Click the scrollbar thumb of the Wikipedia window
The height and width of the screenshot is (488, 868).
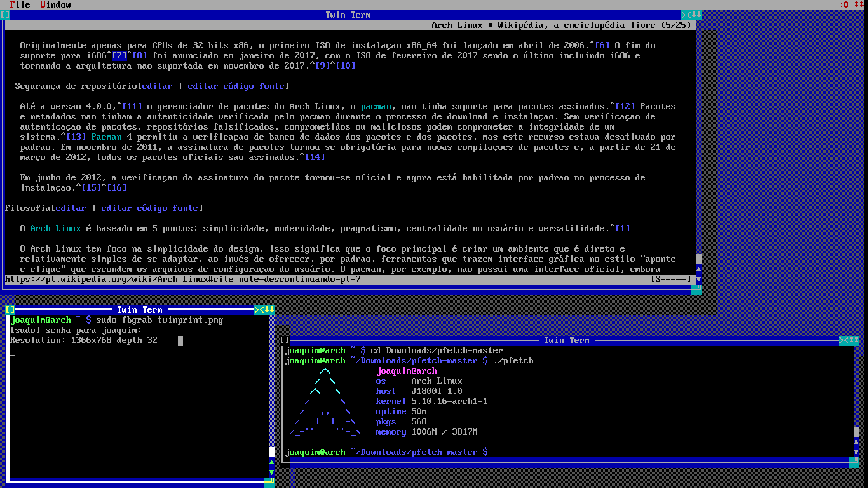(x=699, y=259)
